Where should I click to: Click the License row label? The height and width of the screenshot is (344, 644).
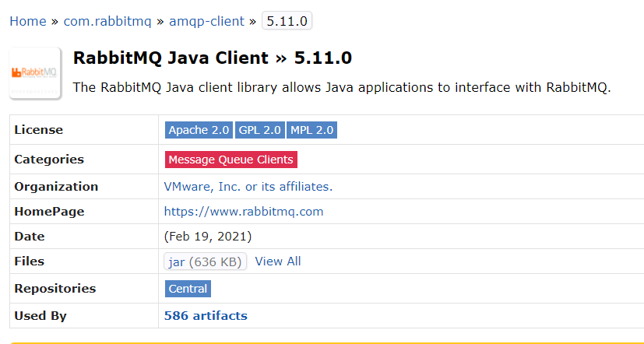tap(39, 130)
